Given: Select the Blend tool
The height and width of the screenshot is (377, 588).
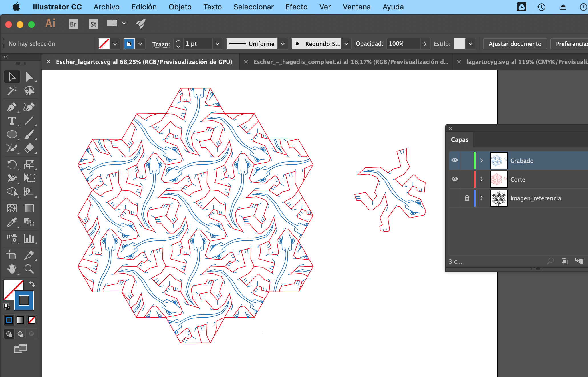Looking at the screenshot, I should 29,222.
